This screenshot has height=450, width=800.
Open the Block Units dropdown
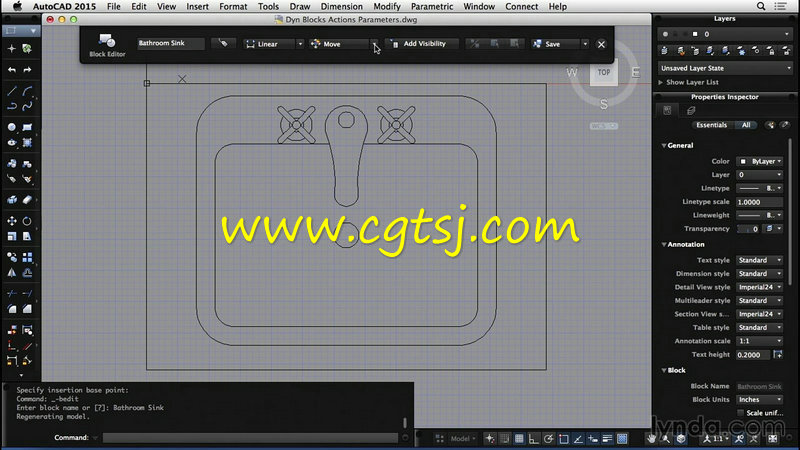pyautogui.click(x=759, y=399)
